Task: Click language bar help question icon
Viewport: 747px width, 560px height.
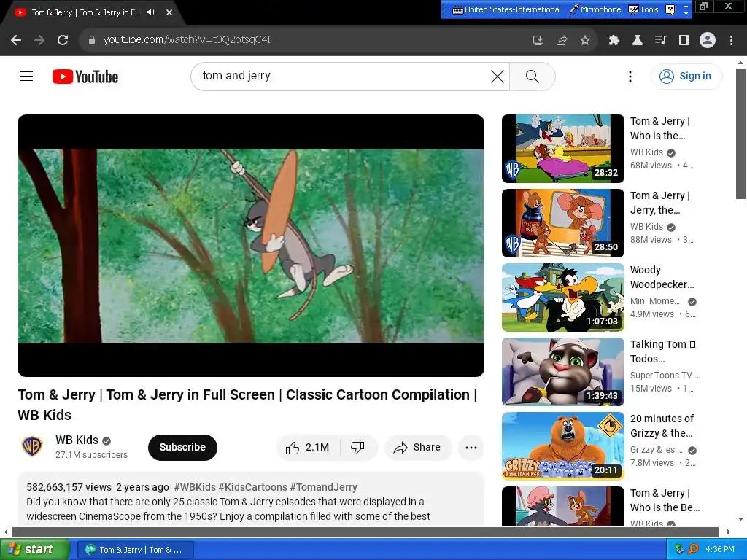Action: pos(670,9)
